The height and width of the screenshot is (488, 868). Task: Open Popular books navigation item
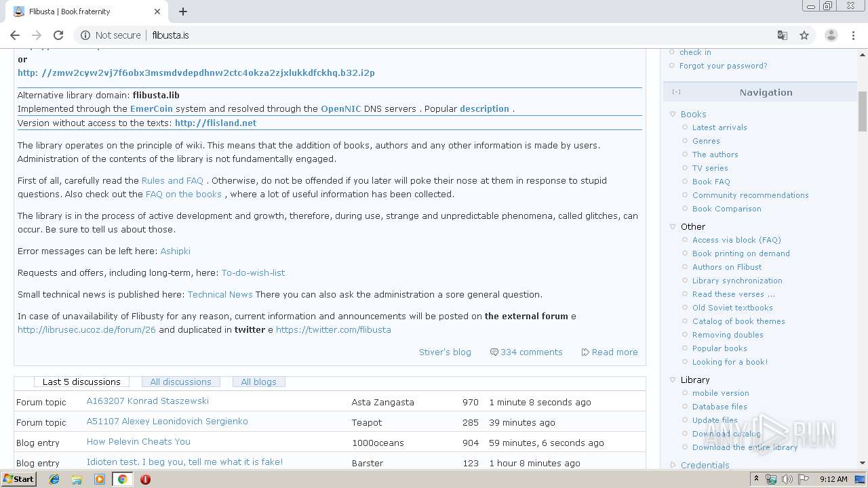click(719, 348)
